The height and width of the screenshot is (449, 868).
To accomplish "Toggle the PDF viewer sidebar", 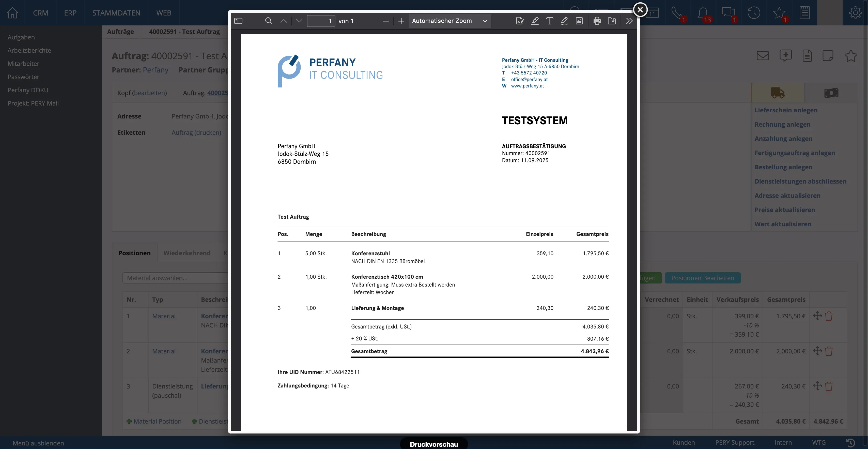I will click(x=238, y=21).
